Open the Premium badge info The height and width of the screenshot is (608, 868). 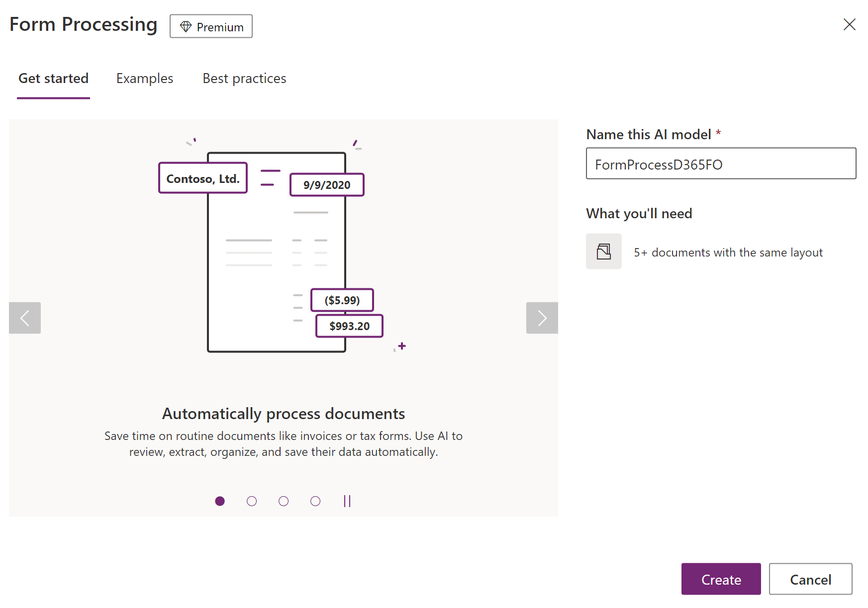(x=211, y=26)
